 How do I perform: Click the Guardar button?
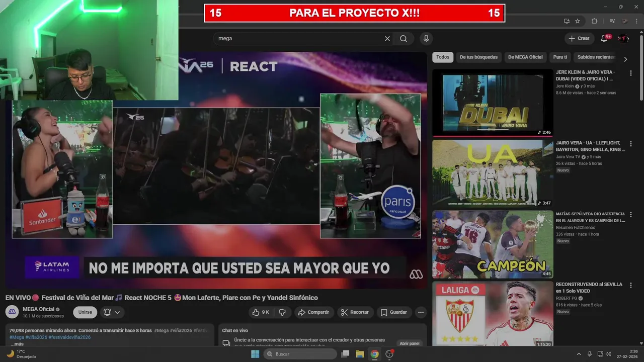[x=394, y=312]
